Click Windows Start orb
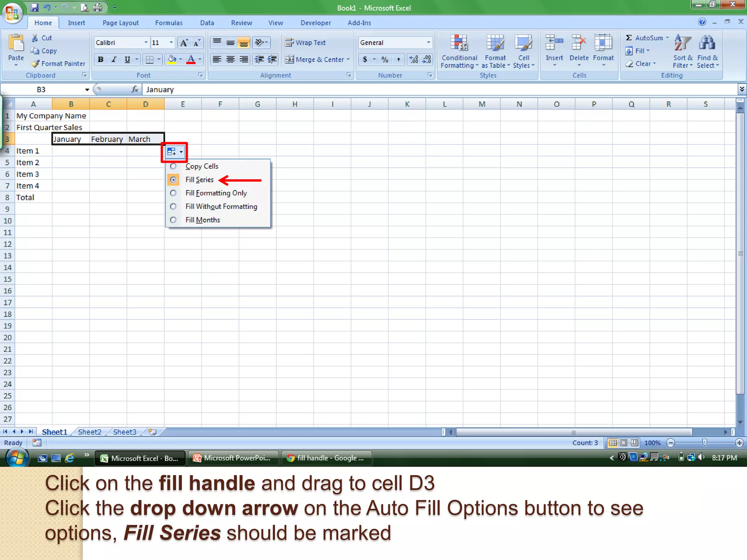This screenshot has width=747, height=560. tap(16, 458)
